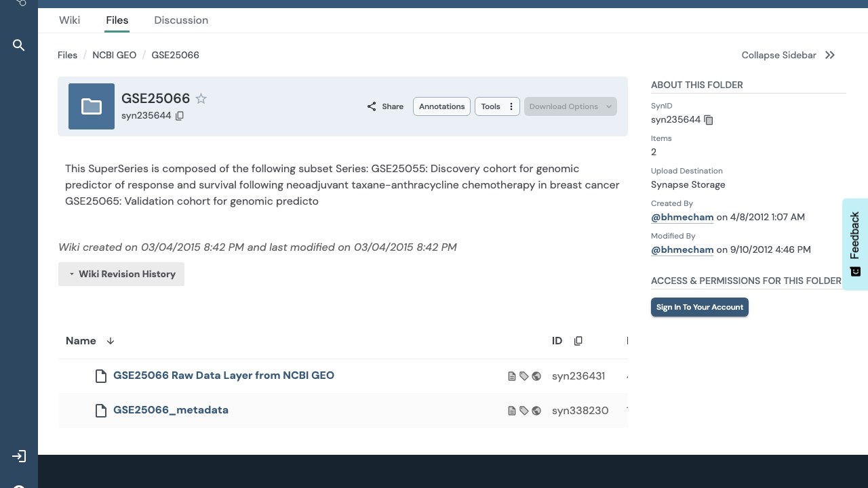Click the Share button

point(385,106)
